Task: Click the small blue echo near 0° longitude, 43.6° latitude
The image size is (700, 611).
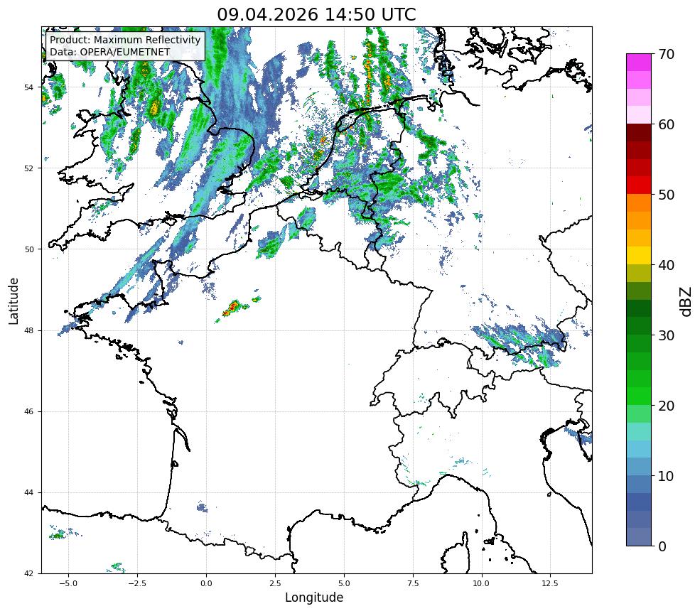Action: [x=203, y=507]
